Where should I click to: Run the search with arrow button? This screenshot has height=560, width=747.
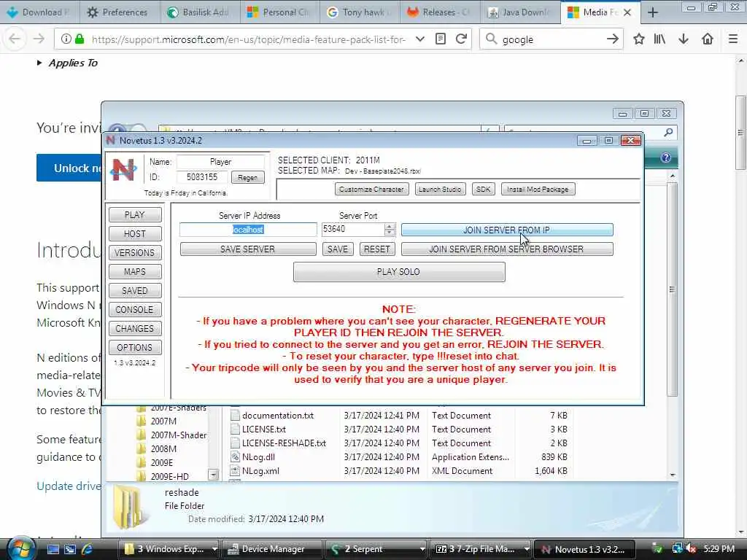(613, 39)
